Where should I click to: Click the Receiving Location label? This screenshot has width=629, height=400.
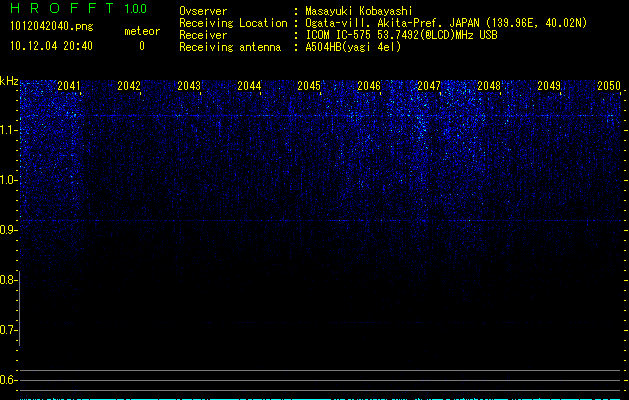click(x=233, y=23)
